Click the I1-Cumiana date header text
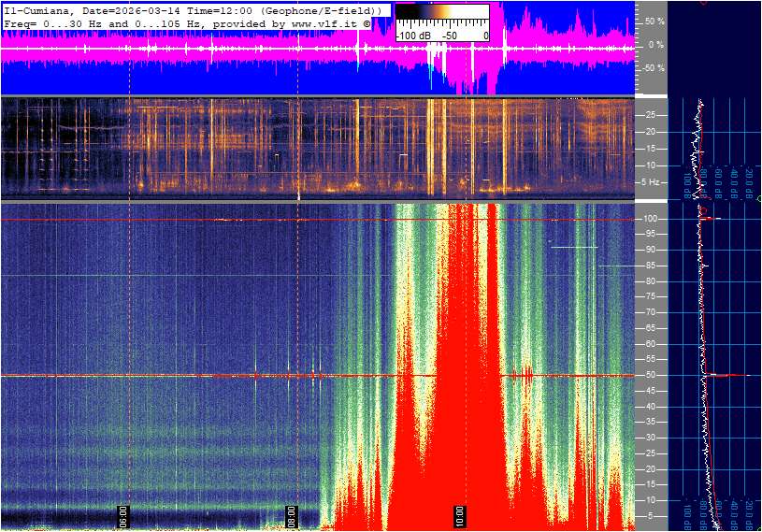762x532 pixels. coord(187,9)
